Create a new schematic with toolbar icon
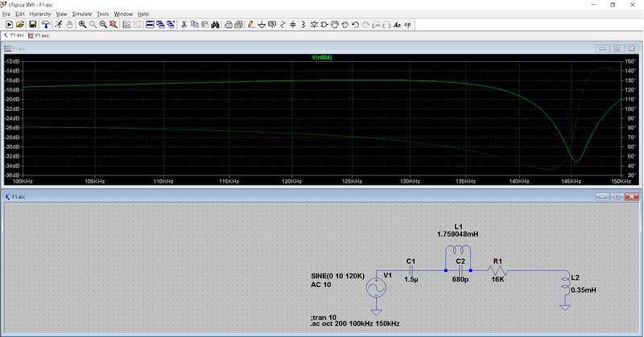 click(x=9, y=25)
